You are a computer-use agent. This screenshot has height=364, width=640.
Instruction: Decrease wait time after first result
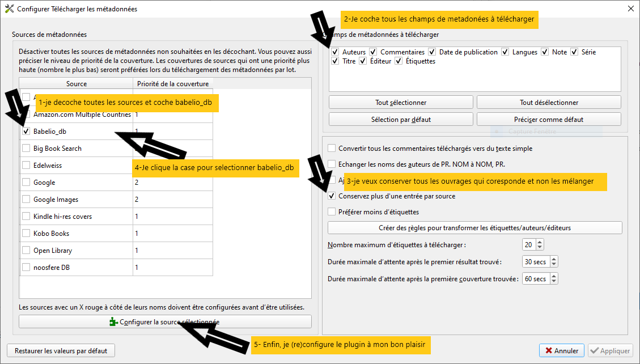pos(554,264)
